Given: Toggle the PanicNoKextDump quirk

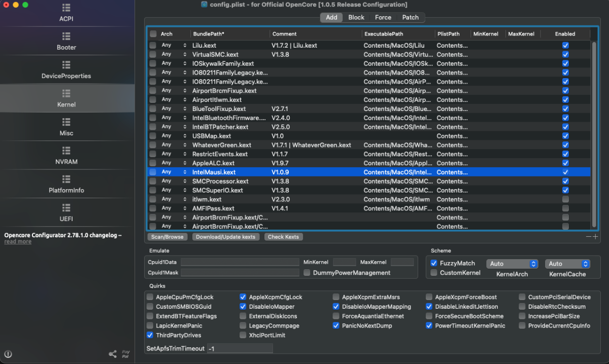Looking at the screenshot, I should [336, 325].
